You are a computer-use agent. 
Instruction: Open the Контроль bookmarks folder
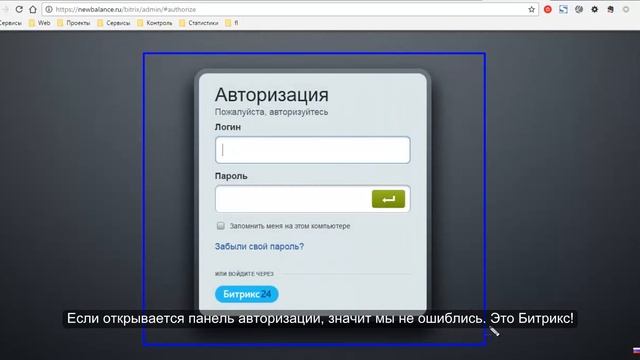(x=155, y=23)
